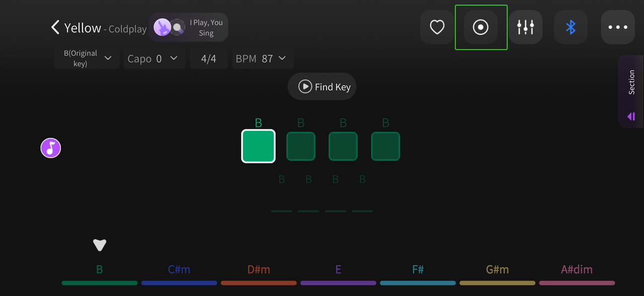The image size is (644, 296).
Task: Start recording with the record icon
Action: pyautogui.click(x=480, y=27)
